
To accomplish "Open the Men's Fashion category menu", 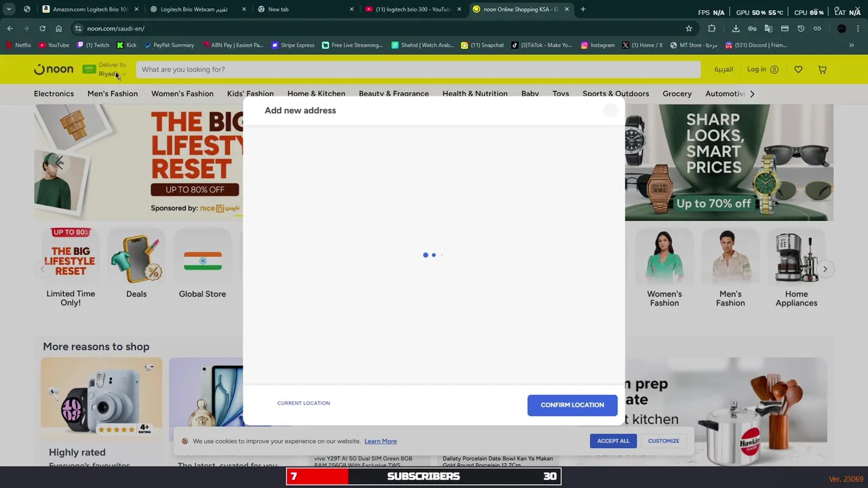I will click(x=113, y=94).
